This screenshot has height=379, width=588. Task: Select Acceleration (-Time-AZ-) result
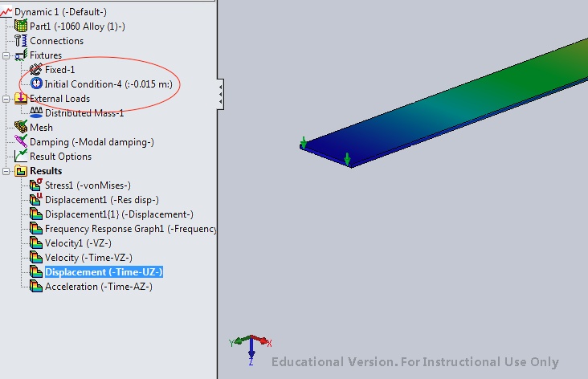(99, 287)
